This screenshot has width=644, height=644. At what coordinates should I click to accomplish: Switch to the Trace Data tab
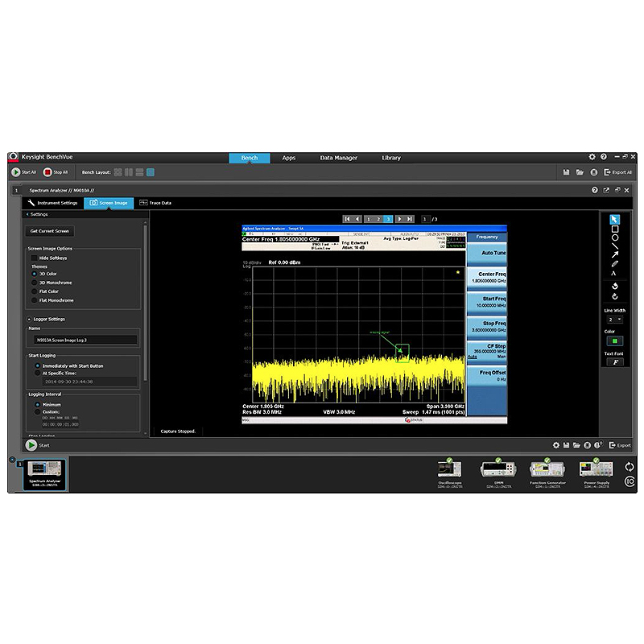click(155, 203)
